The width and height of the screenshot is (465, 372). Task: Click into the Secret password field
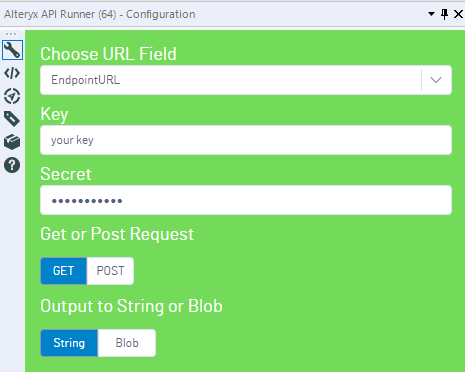coord(246,200)
